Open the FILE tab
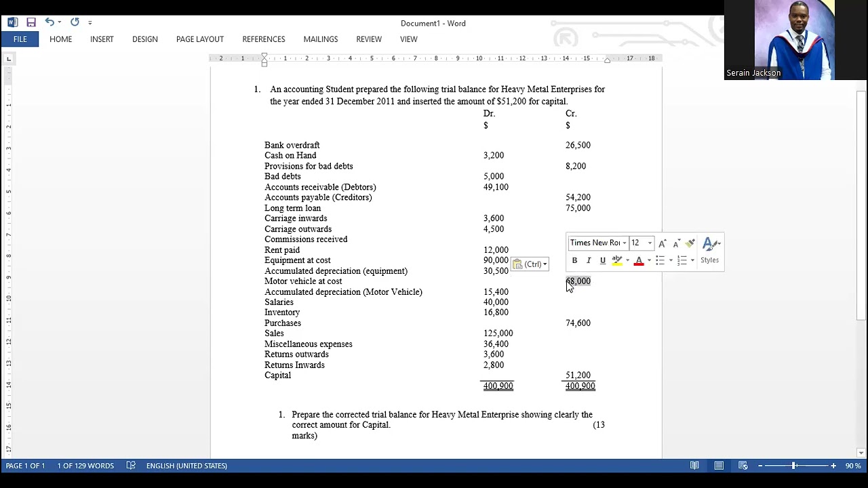Viewport: 868px width, 488px height. [x=20, y=39]
